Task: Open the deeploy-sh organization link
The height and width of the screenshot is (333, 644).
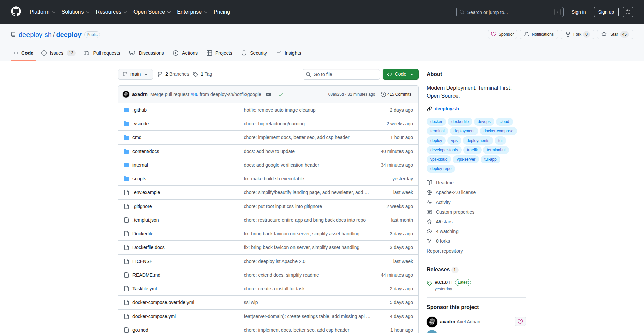Action: click(x=35, y=35)
